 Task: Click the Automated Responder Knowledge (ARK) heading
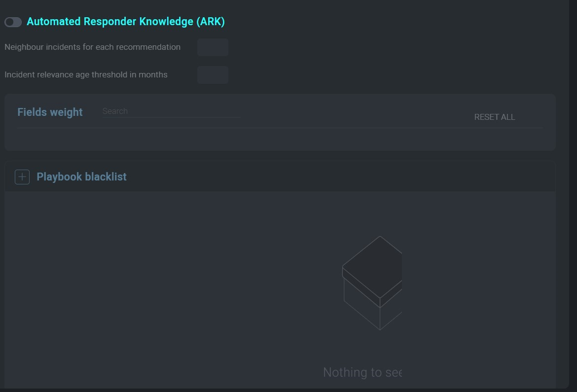click(x=125, y=22)
